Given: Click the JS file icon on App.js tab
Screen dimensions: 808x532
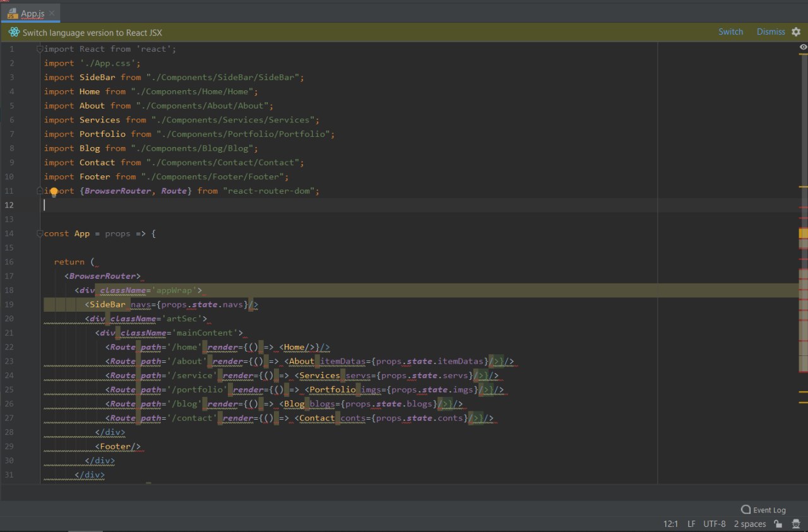Looking at the screenshot, I should click(x=12, y=13).
